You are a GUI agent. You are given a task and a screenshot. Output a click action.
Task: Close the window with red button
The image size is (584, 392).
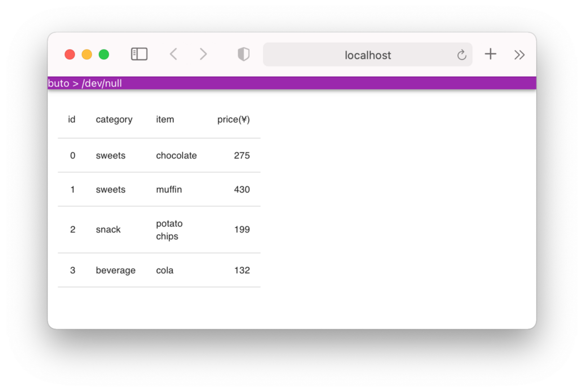click(x=70, y=54)
